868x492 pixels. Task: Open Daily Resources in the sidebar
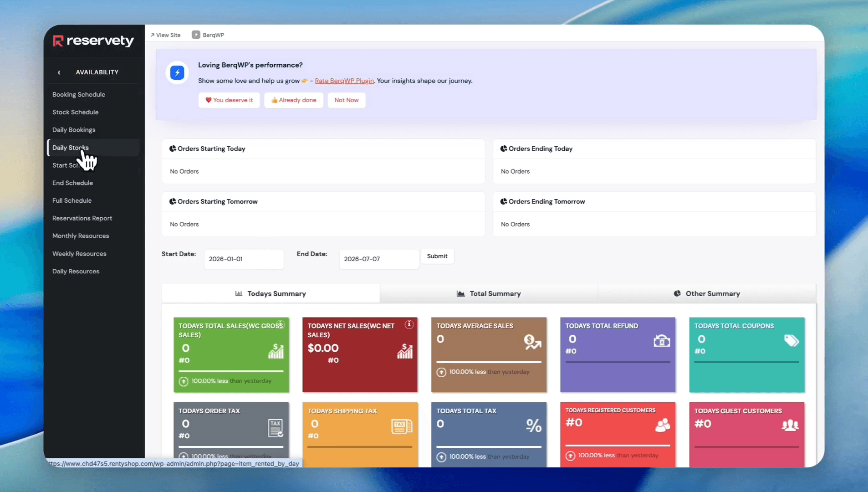[x=76, y=272]
